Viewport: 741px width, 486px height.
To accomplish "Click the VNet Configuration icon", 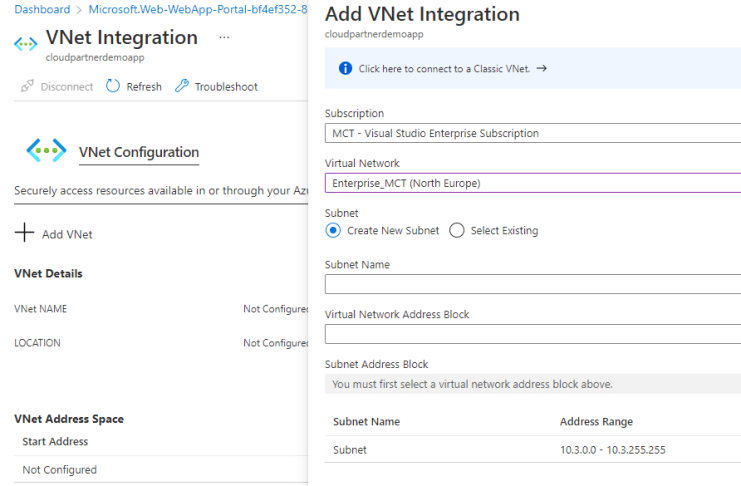I will [x=47, y=150].
